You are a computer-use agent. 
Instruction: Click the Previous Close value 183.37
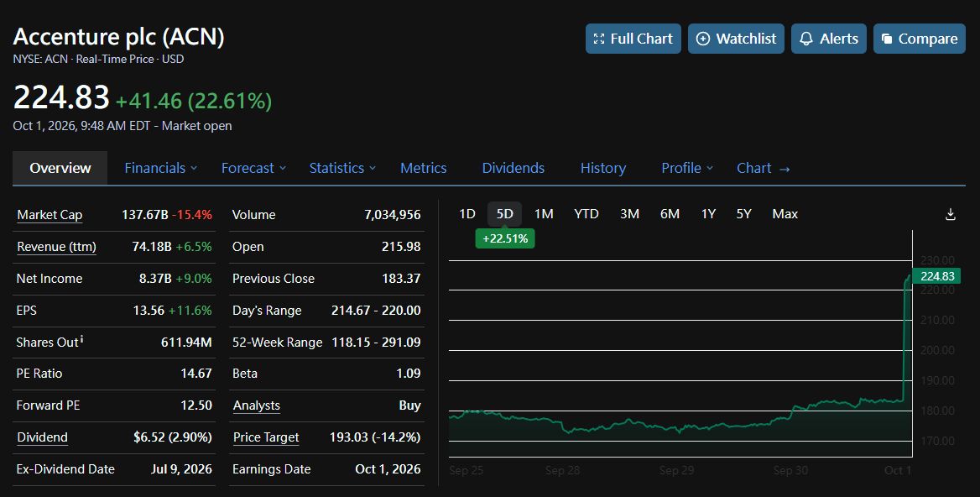[x=400, y=279]
